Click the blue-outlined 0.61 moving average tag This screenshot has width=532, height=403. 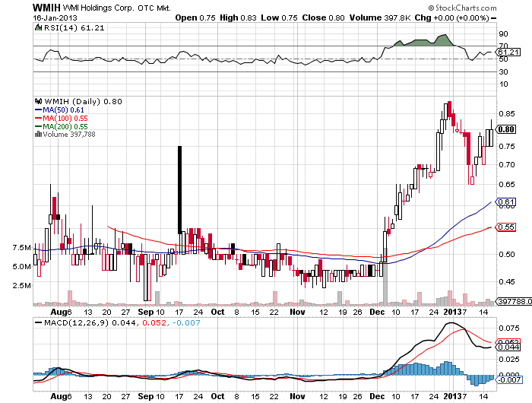(506, 202)
